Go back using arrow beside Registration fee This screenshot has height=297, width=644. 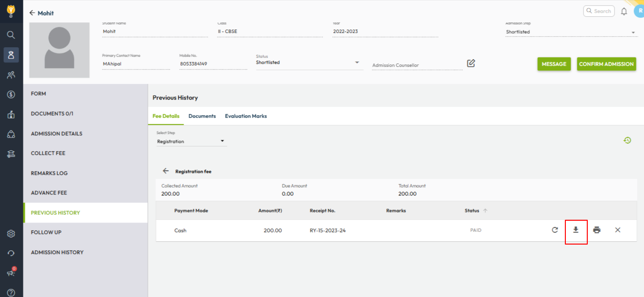coord(166,171)
